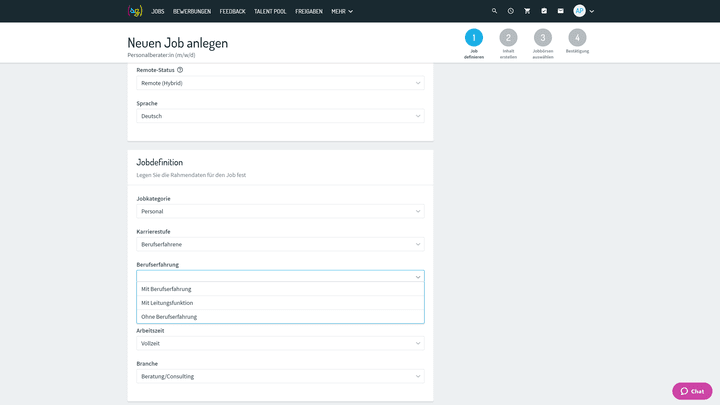Click the tasks checklist icon in header
The height and width of the screenshot is (405, 720).
[x=544, y=11]
